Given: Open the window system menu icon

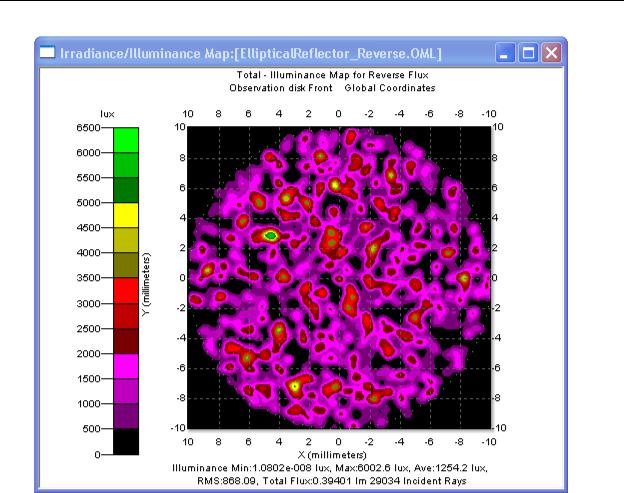Looking at the screenshot, I should 47,53.
